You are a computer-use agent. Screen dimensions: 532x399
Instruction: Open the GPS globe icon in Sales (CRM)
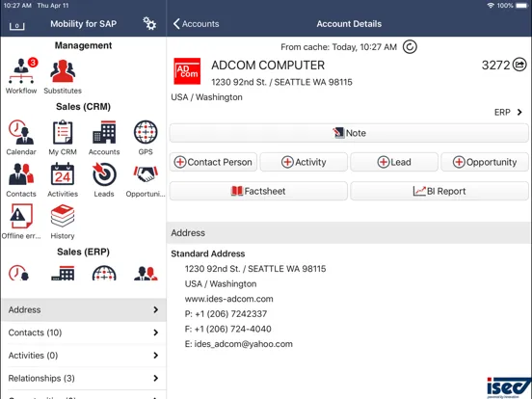pyautogui.click(x=146, y=132)
